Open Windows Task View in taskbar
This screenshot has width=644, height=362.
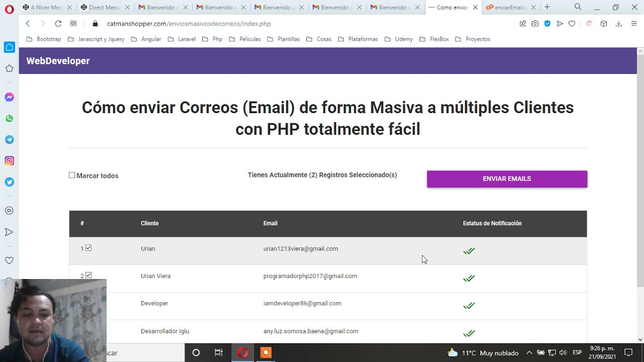click(x=219, y=353)
